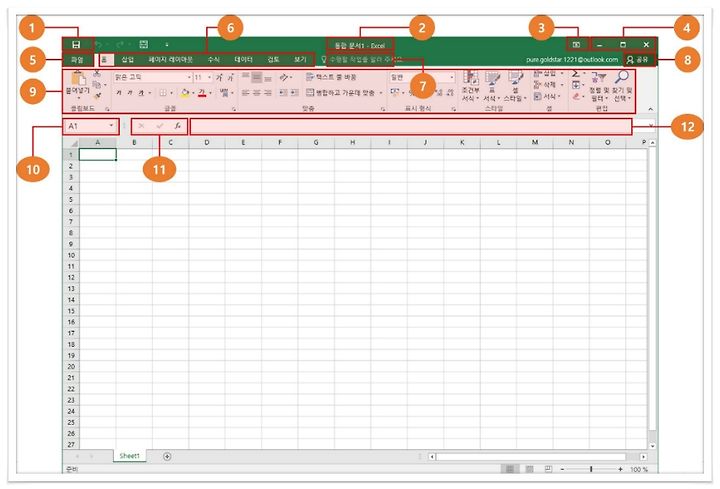The height and width of the screenshot is (489, 720).
Task: Click the Increase Indent icon
Action: [x=294, y=93]
